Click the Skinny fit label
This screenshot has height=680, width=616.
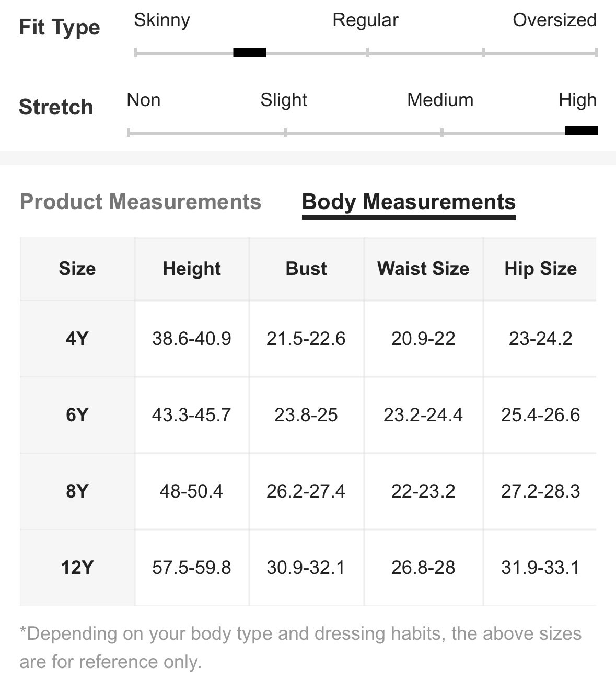162,20
